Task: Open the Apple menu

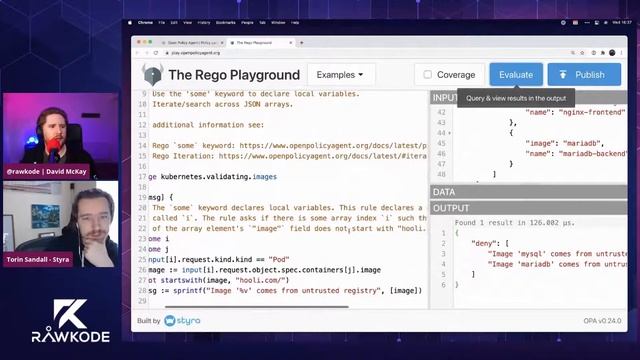Action: pos(130,23)
